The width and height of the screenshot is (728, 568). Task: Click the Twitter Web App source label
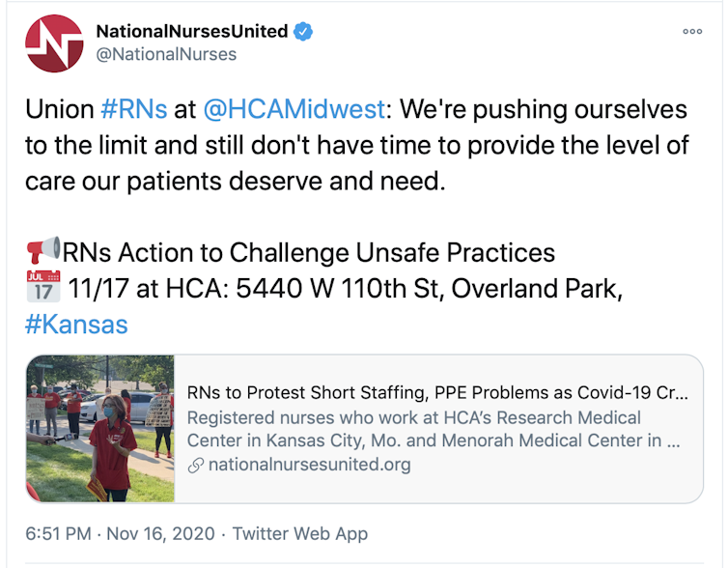point(300,533)
